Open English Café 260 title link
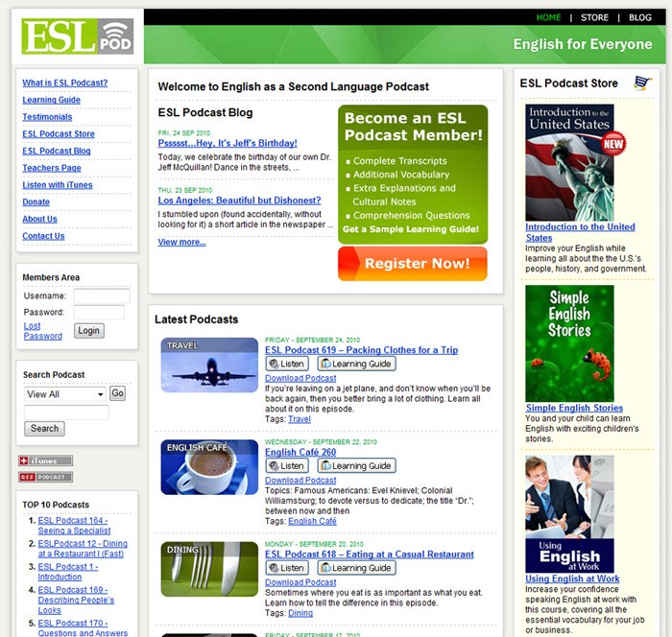Viewport: 672px width, 637px height. pyautogui.click(x=300, y=452)
